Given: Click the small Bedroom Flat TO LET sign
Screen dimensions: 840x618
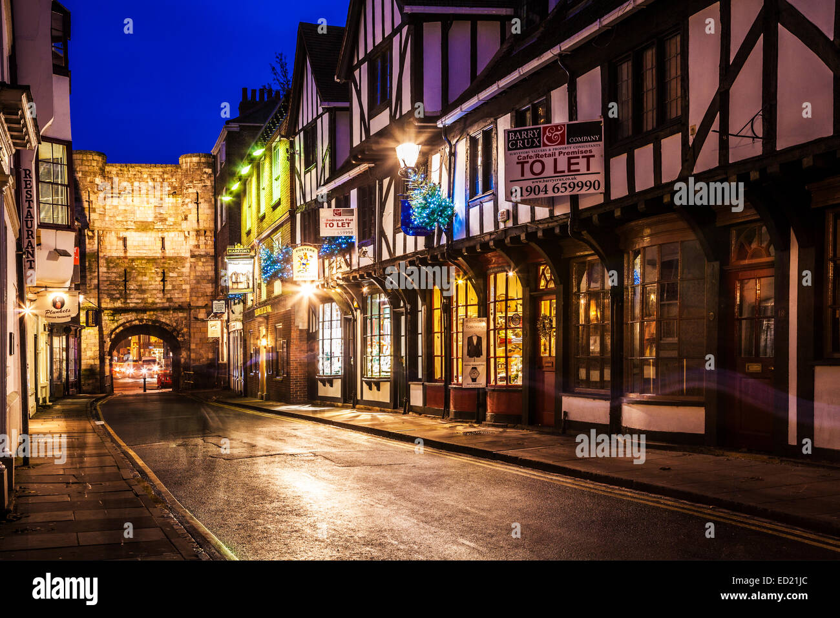Looking at the screenshot, I should coord(337,222).
